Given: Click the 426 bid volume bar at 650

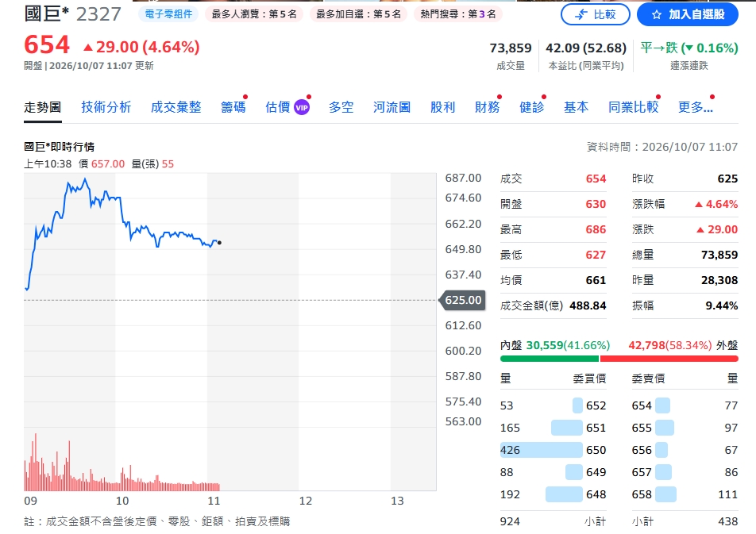Looking at the screenshot, I should tap(541, 450).
